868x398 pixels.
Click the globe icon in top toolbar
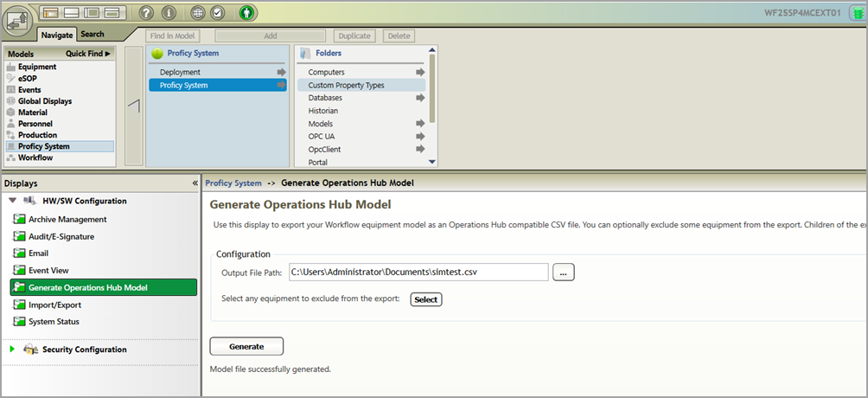click(197, 12)
